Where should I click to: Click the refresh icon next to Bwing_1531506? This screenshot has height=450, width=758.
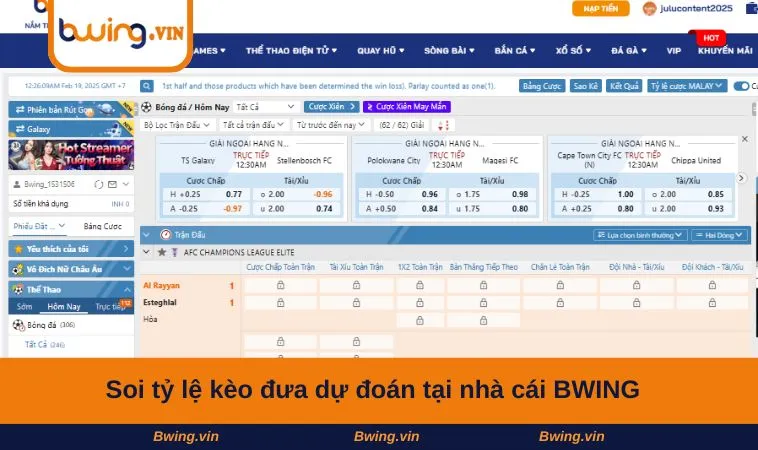(99, 184)
